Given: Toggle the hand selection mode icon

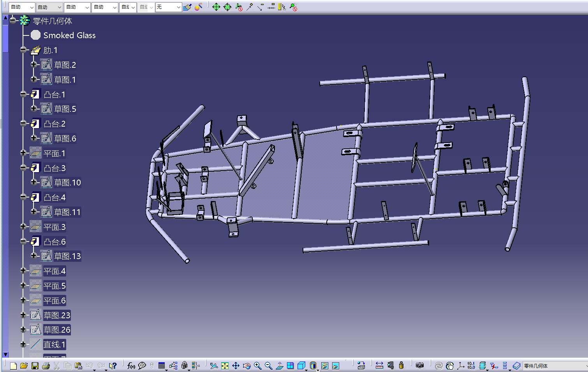Looking at the screenshot, I should (450, 366).
